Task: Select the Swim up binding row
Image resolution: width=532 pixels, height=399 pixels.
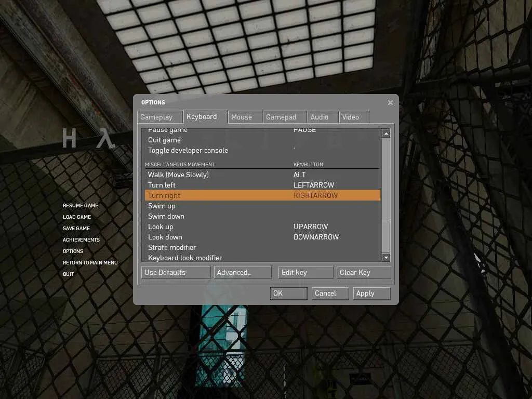Action: pos(262,206)
